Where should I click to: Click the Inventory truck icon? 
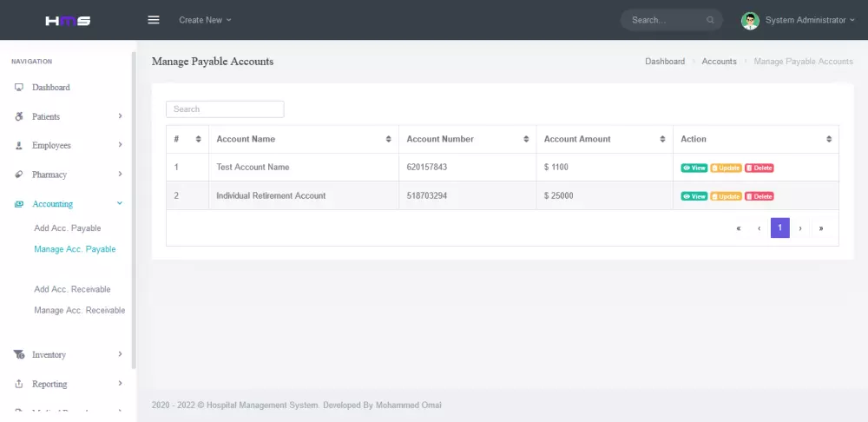pos(19,354)
